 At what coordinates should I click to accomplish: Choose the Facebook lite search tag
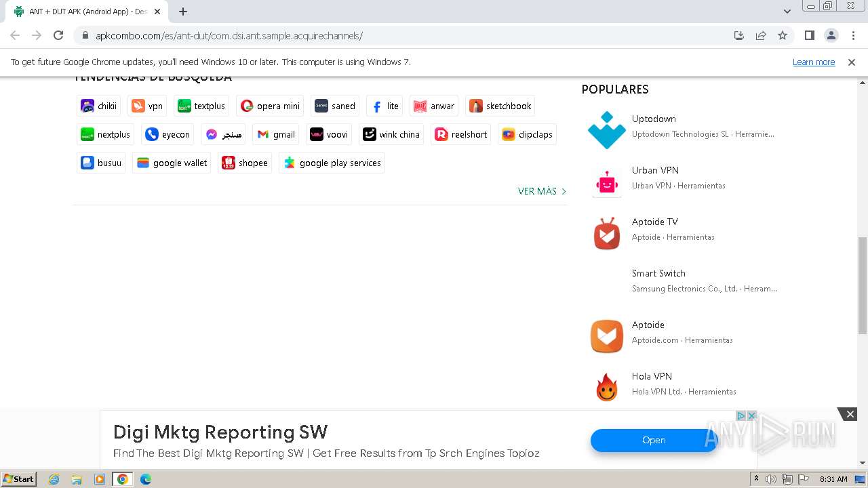coord(384,106)
